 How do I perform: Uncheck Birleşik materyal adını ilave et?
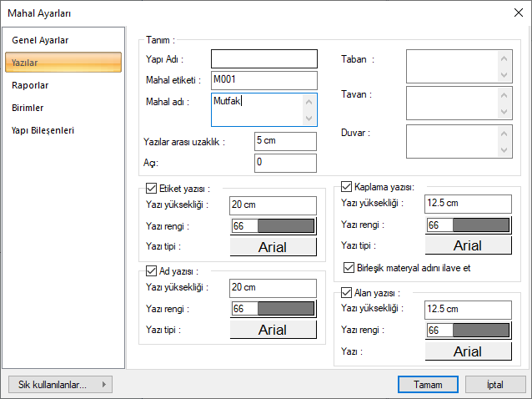click(x=350, y=268)
